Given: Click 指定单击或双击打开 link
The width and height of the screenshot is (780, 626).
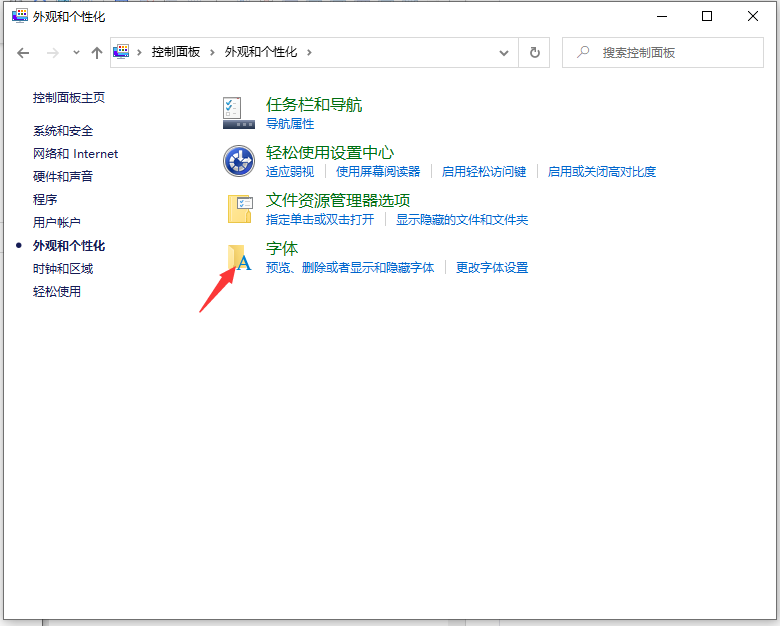Looking at the screenshot, I should click(320, 219).
